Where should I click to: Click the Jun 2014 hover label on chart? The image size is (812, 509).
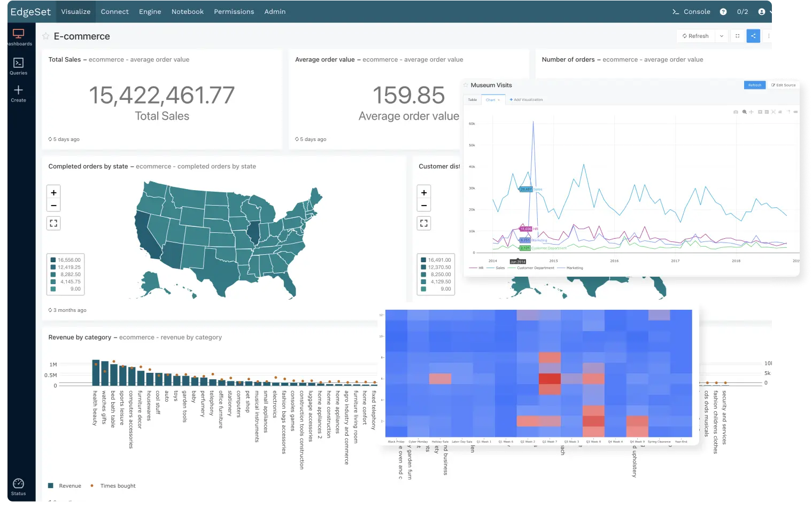pyautogui.click(x=518, y=262)
